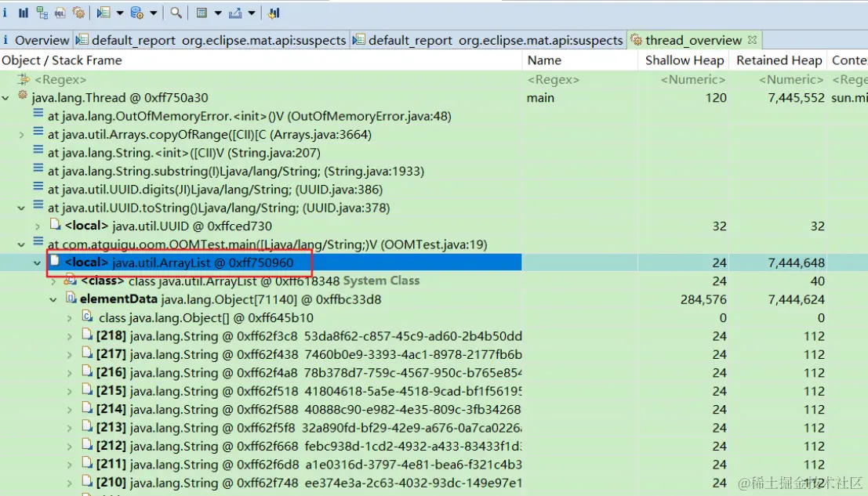The image size is (868, 496).
Task: Collapse the java.lang.Thread @ 0xff750a30 node
Action: pyautogui.click(x=5, y=99)
